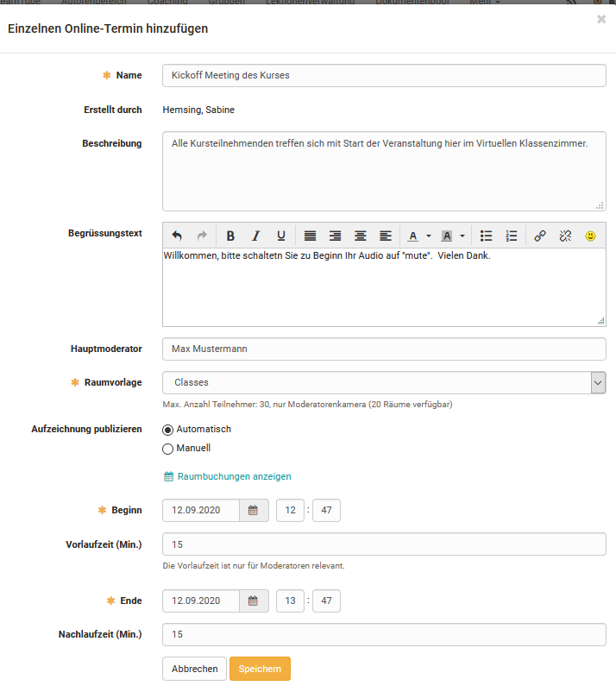Open the emoticon smiley picker
Screen dimensions: 616x698
(x=591, y=236)
